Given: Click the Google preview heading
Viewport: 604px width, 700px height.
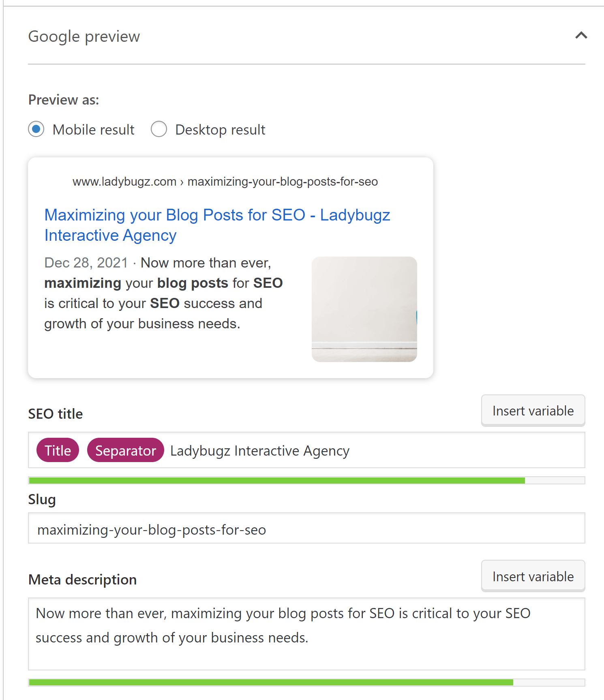Looking at the screenshot, I should pyautogui.click(x=84, y=36).
